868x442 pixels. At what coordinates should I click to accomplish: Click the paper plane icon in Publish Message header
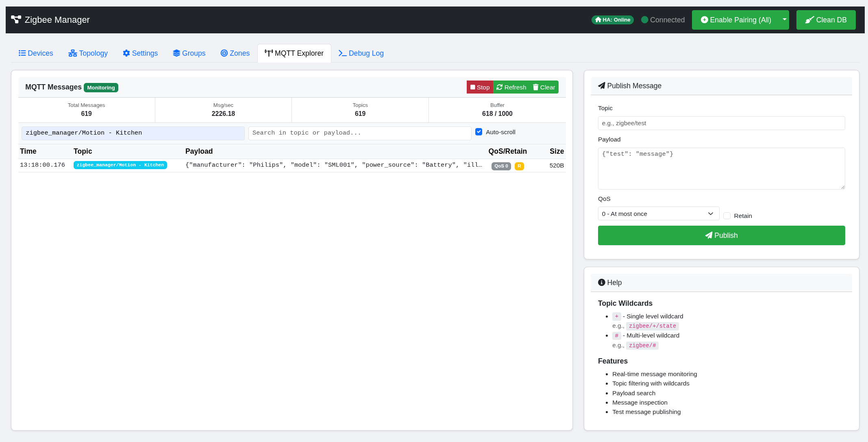[602, 86]
